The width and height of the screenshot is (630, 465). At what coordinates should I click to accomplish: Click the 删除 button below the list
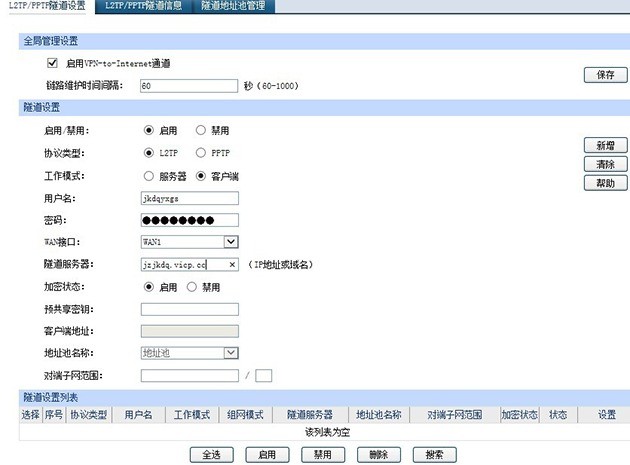(x=378, y=455)
